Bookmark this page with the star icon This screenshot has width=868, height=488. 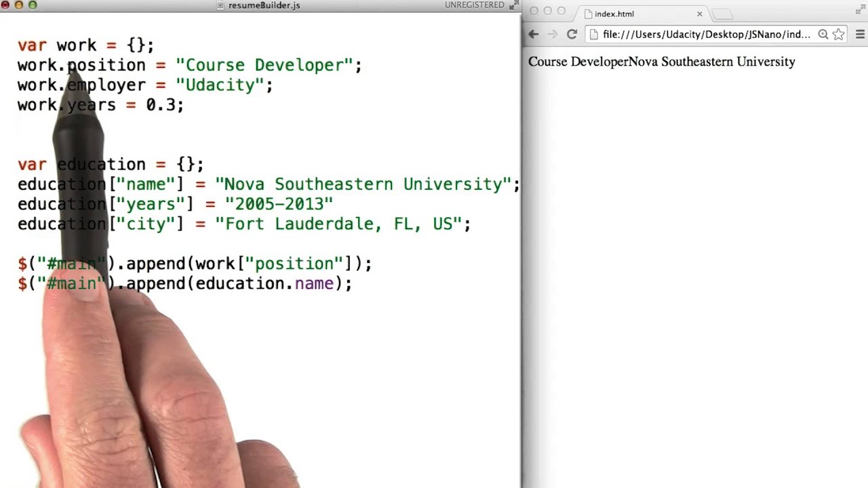pos(838,35)
